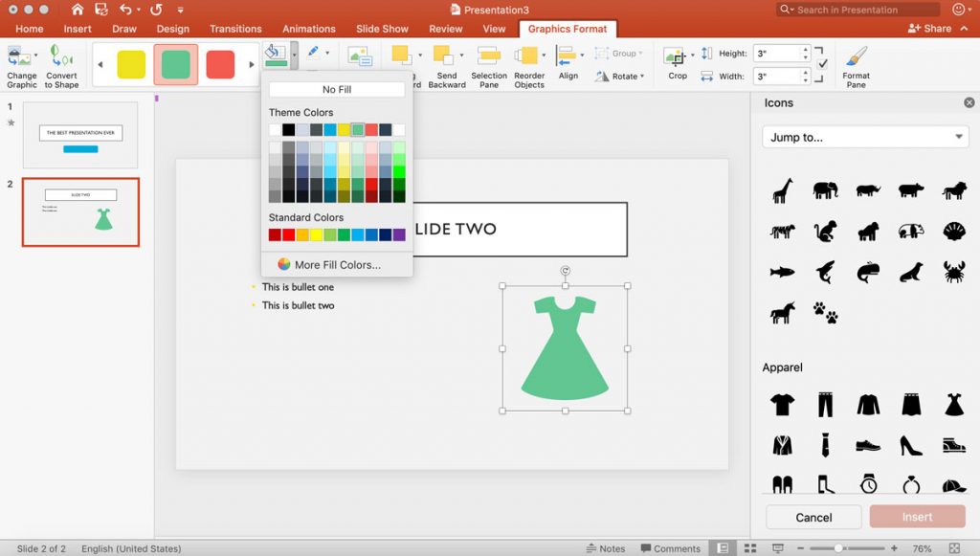Select the dress icon in the Apparel section
Screen dimensions: 980x556
point(953,404)
